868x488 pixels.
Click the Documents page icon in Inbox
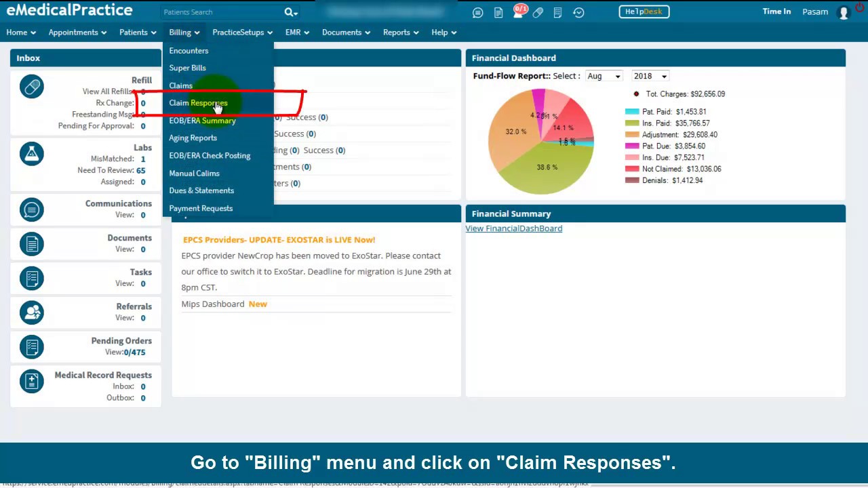point(32,244)
